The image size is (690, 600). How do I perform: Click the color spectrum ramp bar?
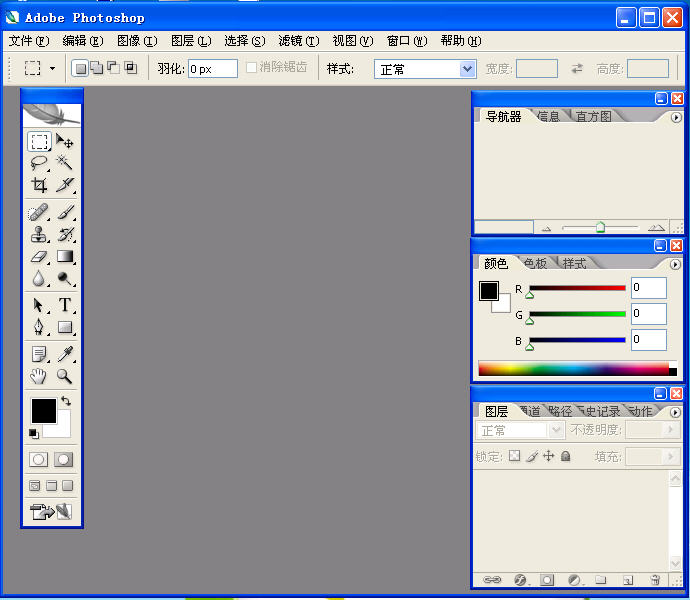(573, 369)
